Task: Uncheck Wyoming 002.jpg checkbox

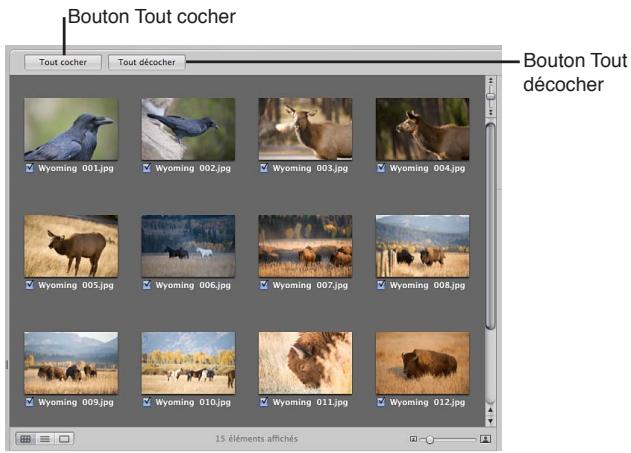Action: click(147, 168)
